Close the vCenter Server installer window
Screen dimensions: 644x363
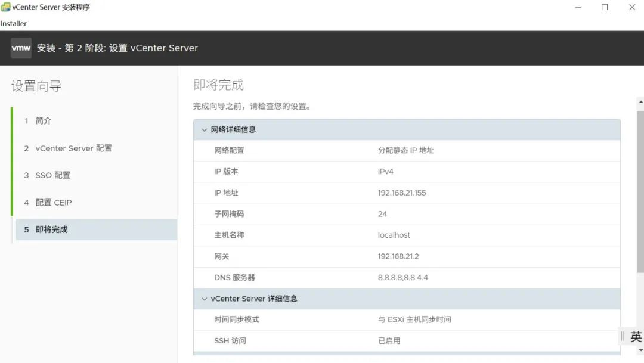click(632, 7)
